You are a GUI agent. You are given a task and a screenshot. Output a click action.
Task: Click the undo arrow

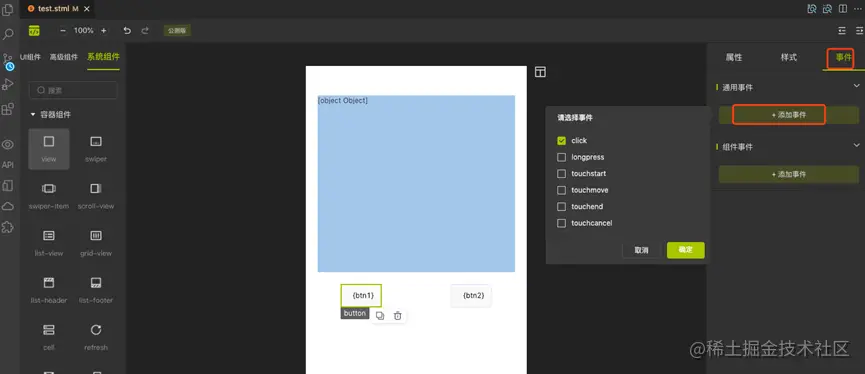[x=127, y=31]
